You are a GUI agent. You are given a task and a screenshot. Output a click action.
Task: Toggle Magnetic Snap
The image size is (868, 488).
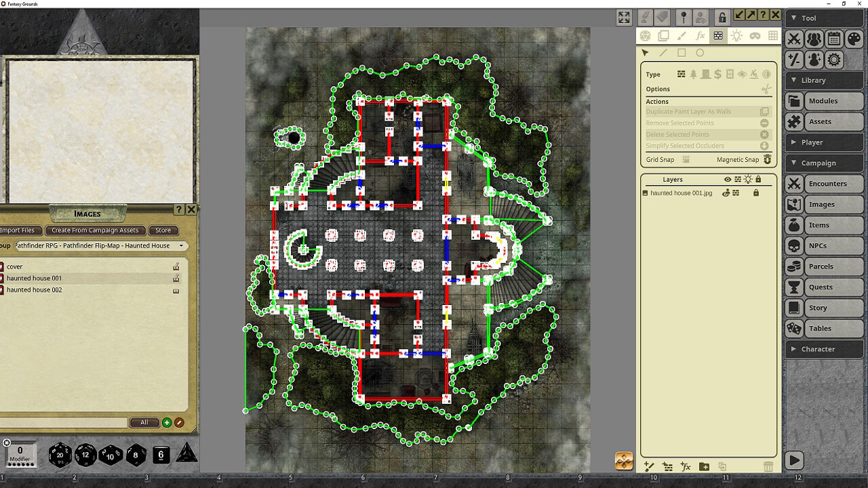[x=766, y=159]
